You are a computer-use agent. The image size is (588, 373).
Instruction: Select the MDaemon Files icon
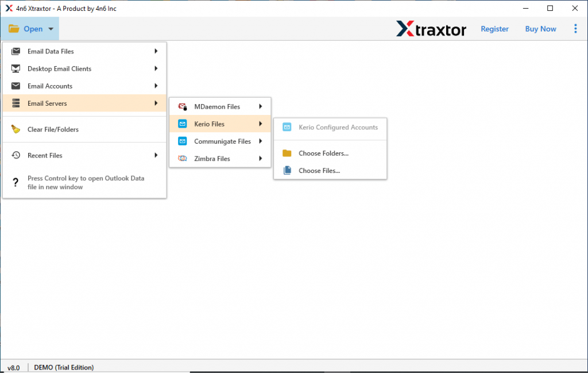point(183,106)
